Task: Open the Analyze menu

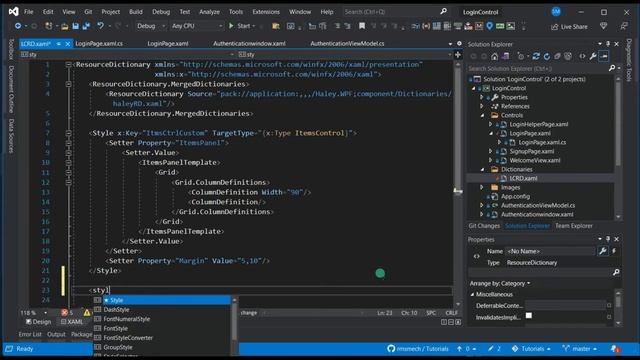Action: (209, 12)
